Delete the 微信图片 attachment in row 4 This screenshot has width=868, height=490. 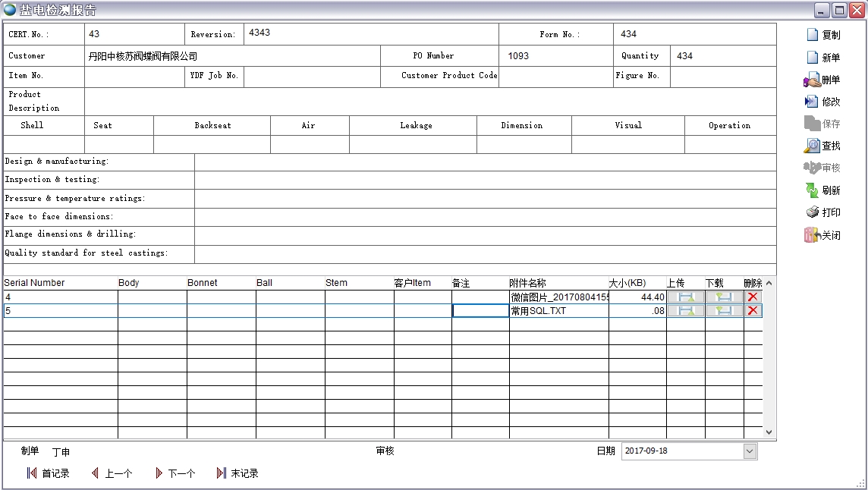753,297
